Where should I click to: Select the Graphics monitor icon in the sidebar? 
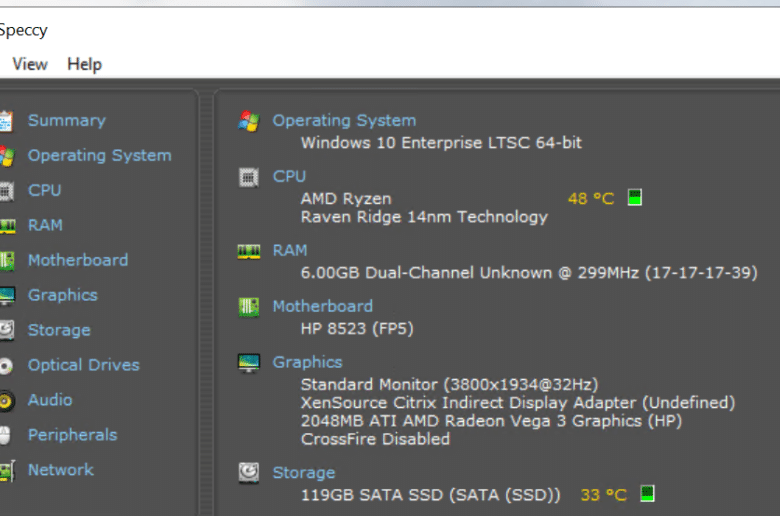[7, 296]
